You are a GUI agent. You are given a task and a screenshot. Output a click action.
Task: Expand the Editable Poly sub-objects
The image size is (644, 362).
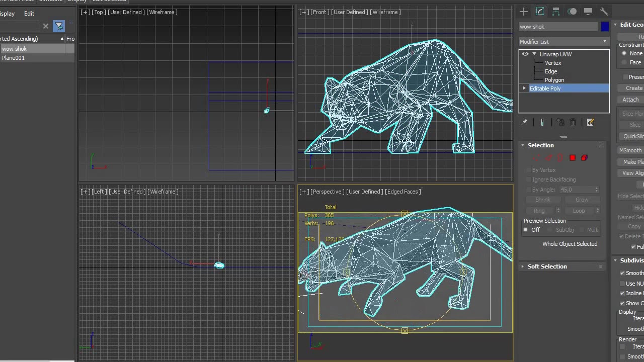524,88
